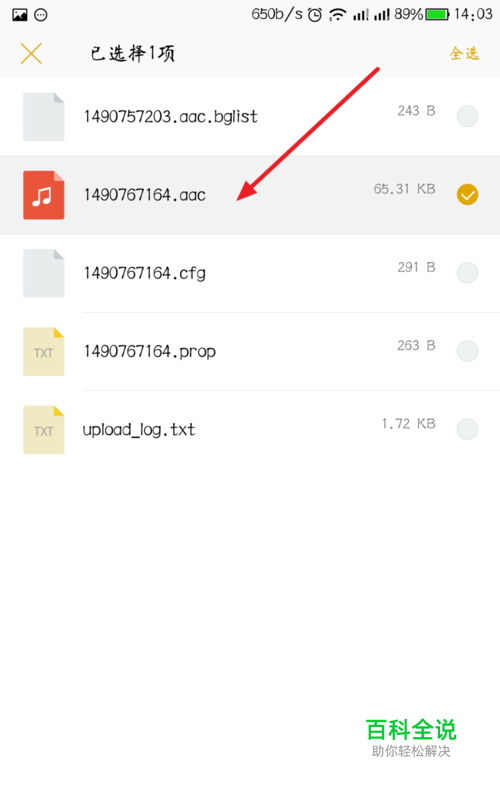Select the upload_log.txt radio circle
The image size is (500, 790).
(x=467, y=429)
